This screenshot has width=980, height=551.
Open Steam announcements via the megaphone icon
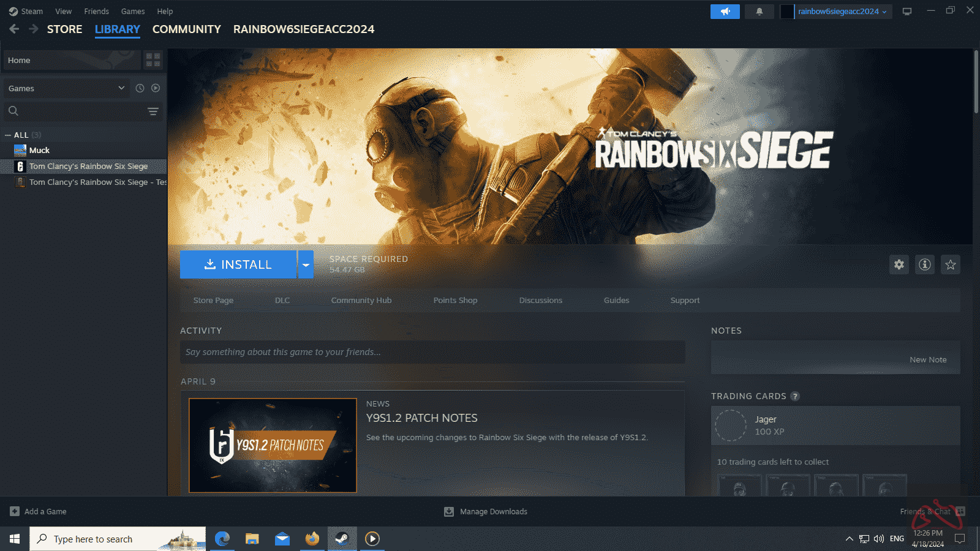point(725,11)
